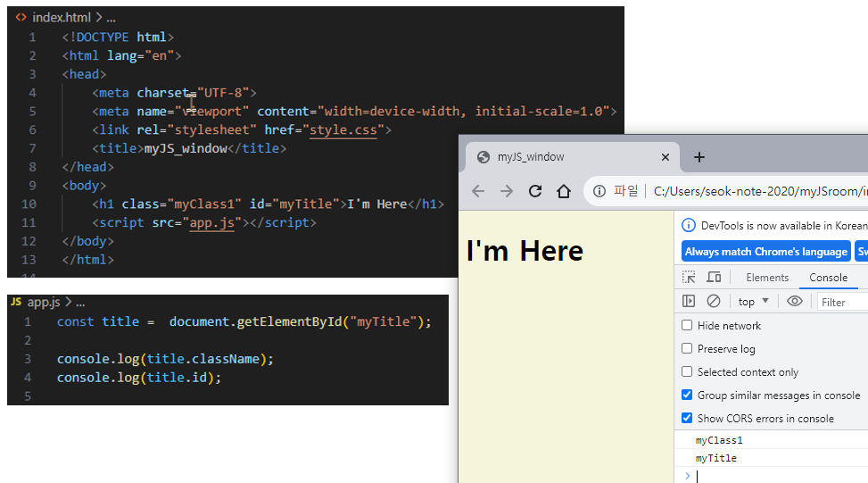The height and width of the screenshot is (483, 868).
Task: Create a live expression with eye icon
Action: (794, 301)
